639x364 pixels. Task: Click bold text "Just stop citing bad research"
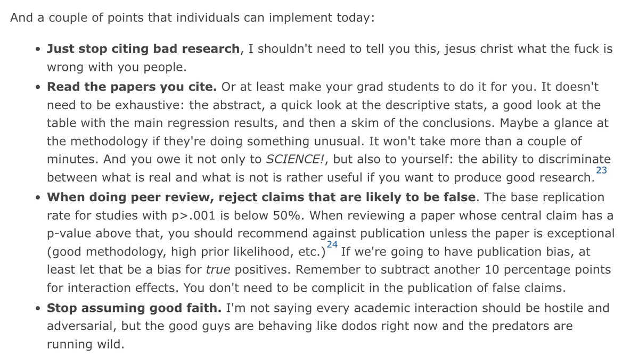coord(143,49)
